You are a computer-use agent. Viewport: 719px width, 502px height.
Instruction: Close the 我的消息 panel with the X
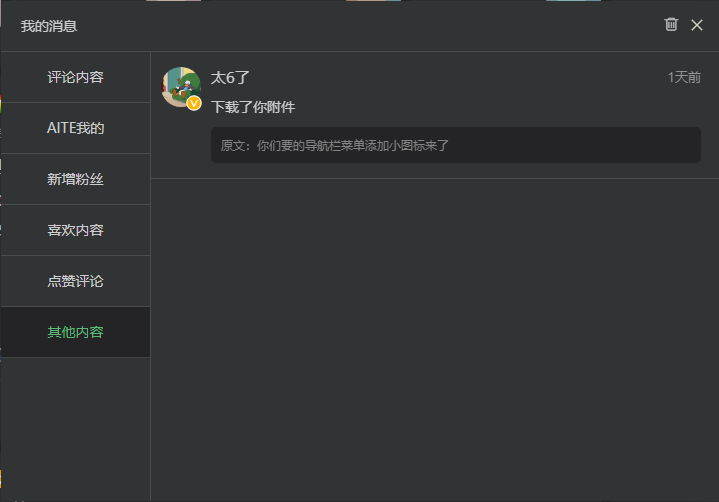pos(697,25)
